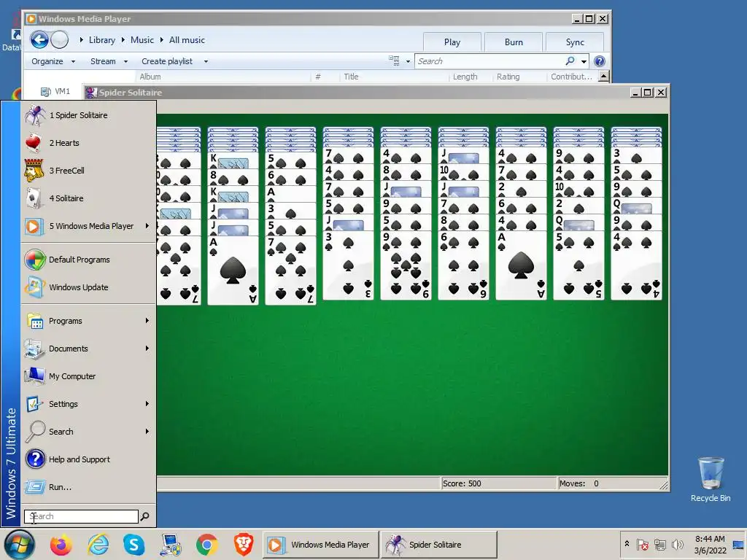Click the magnifier beside the Start menu search box
The width and height of the screenshot is (747, 560).
[145, 516]
